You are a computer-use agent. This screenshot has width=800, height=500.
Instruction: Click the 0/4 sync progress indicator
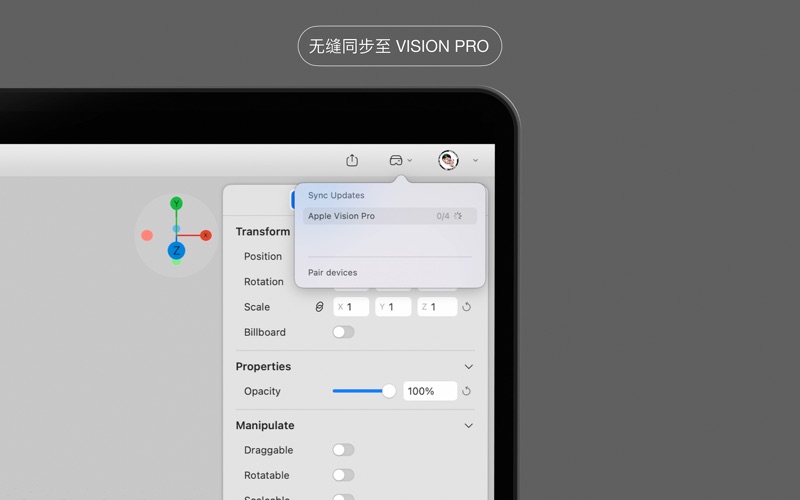[443, 216]
